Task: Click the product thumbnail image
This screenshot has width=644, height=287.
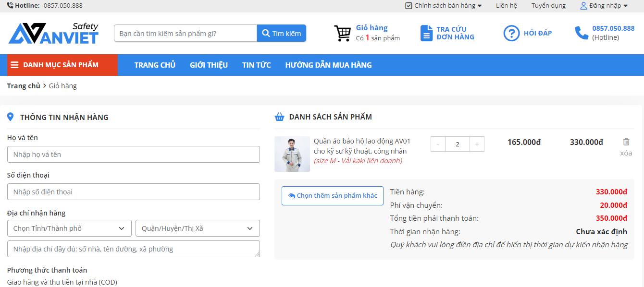Action: tap(292, 154)
